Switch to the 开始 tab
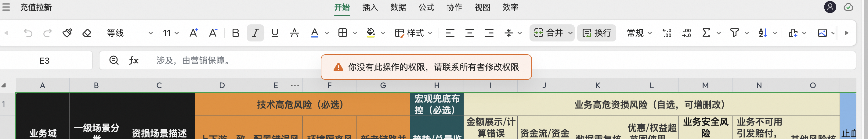The width and height of the screenshot is (868, 139). [342, 7]
